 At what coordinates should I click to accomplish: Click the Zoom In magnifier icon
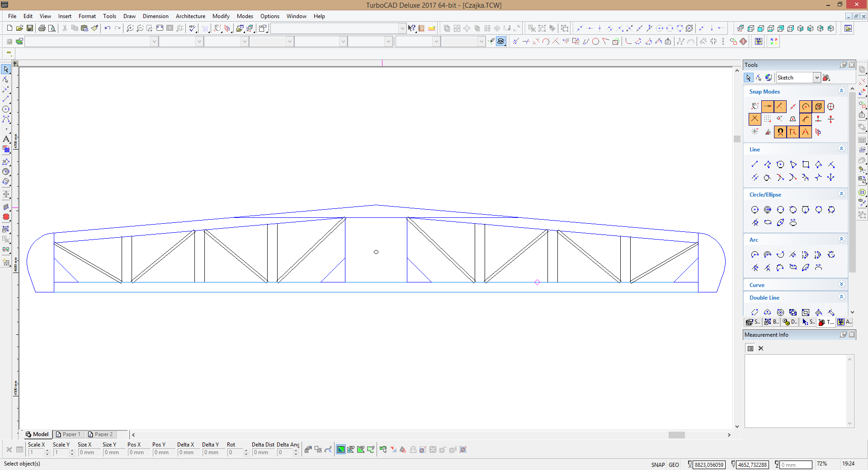130,28
